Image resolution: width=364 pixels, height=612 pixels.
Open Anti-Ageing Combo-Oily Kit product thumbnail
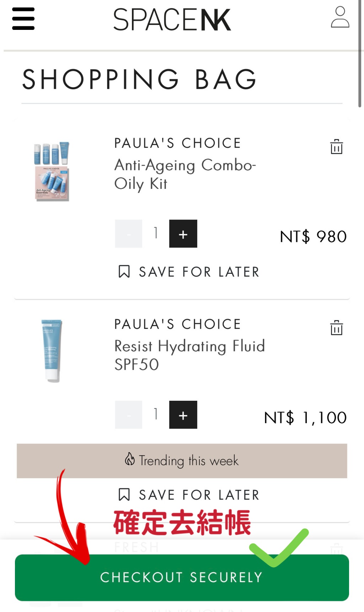[52, 171]
